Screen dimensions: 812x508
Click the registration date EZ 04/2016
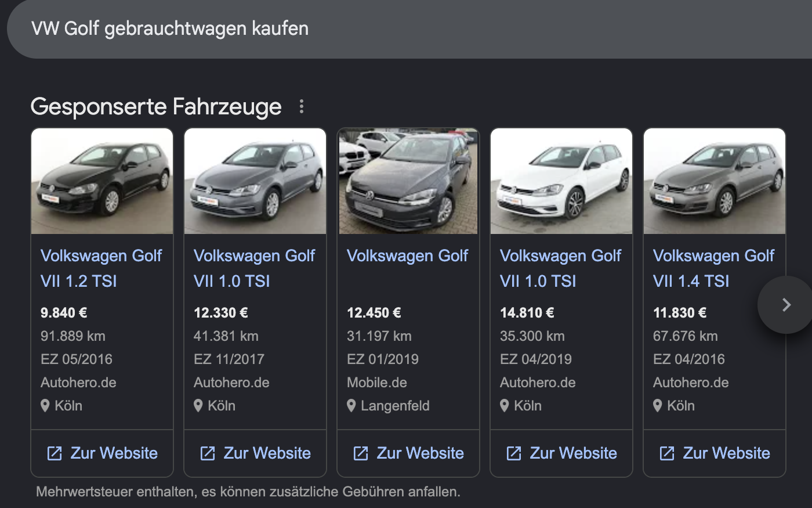tap(689, 359)
